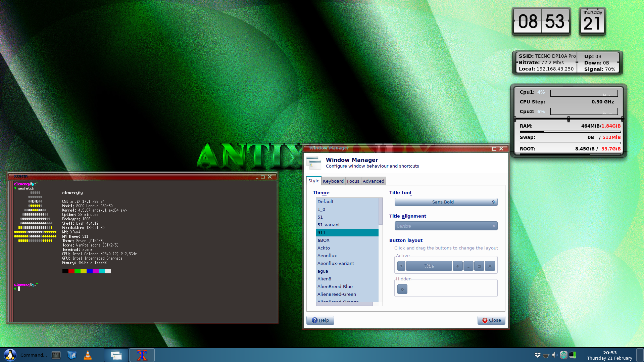Select the AlienBreed-Blue theme
This screenshot has width=644, height=362.
point(347,286)
